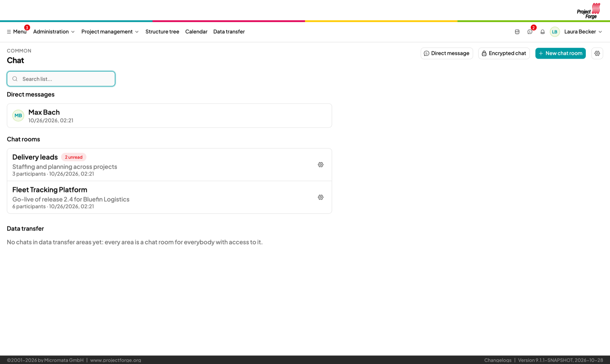The width and height of the screenshot is (610, 364).
Task: Open the Delivery leads chat room
Action: click(169, 165)
